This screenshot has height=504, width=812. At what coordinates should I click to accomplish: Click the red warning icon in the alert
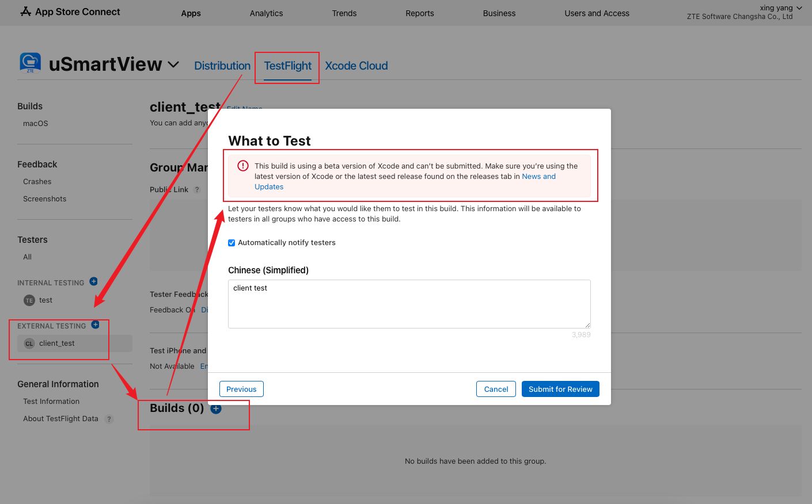coord(243,166)
